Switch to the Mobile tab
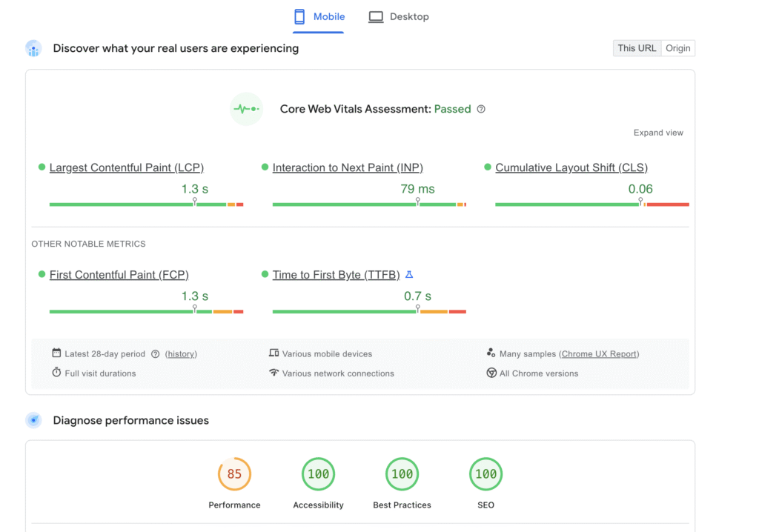This screenshot has height=532, width=759. tap(319, 17)
